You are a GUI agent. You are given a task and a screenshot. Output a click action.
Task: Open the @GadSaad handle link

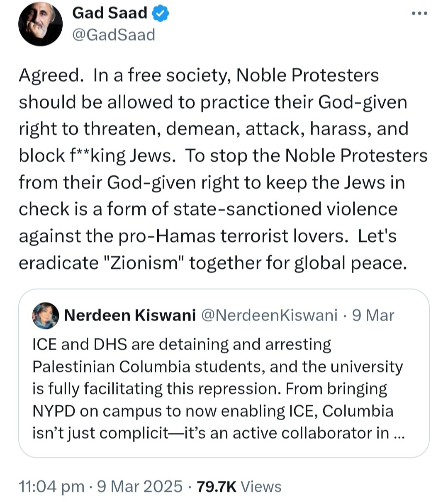[x=114, y=35]
